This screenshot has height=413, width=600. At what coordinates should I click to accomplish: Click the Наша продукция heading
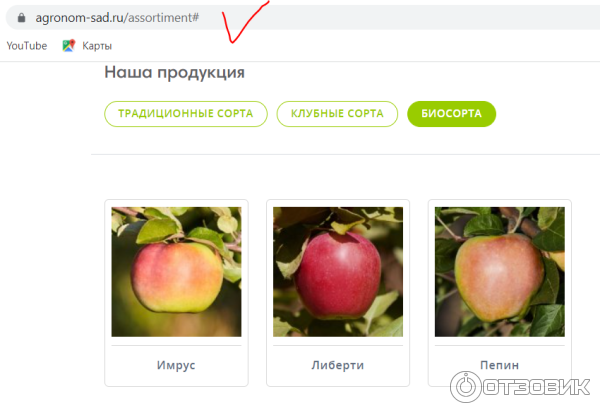click(x=174, y=72)
